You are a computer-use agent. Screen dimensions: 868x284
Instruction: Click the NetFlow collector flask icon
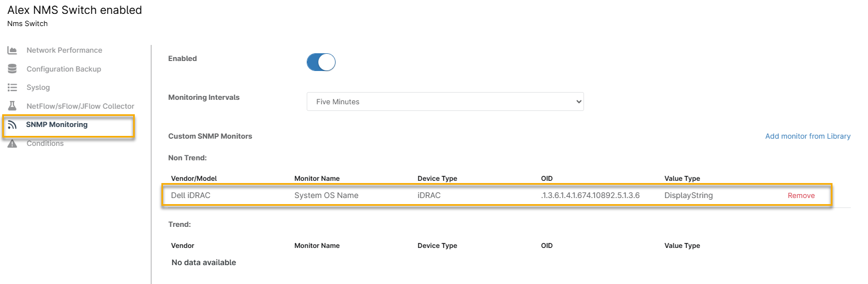coord(12,106)
